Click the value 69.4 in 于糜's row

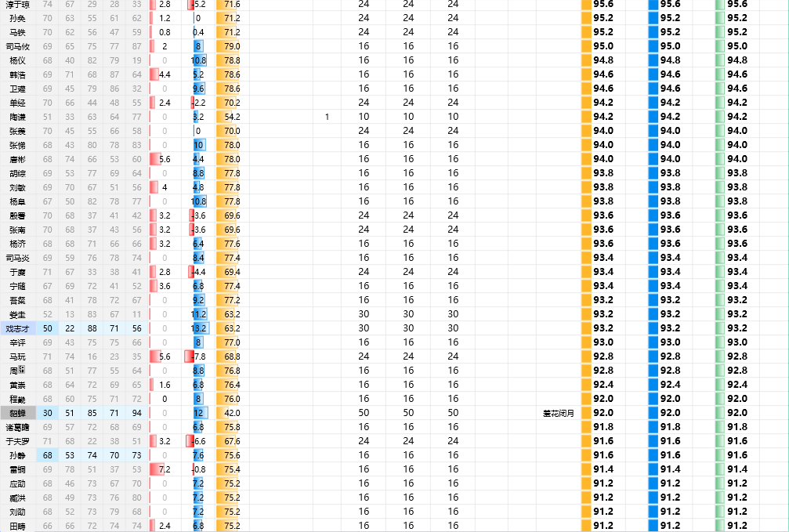point(232,272)
